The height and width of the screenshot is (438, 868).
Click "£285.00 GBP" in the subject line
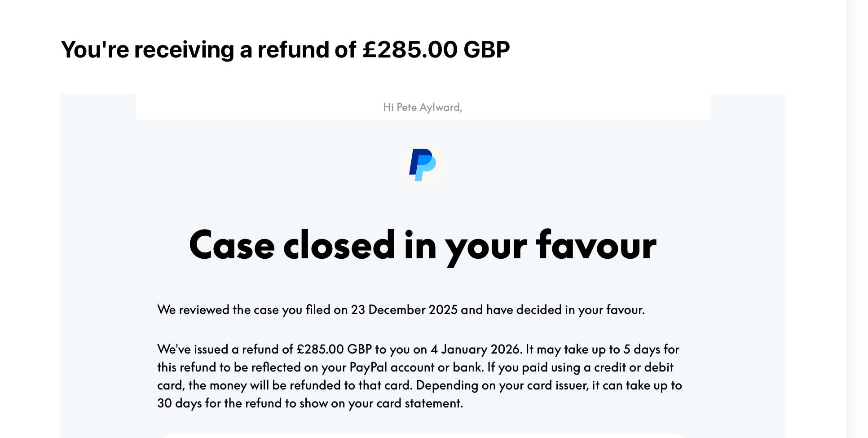(x=436, y=49)
